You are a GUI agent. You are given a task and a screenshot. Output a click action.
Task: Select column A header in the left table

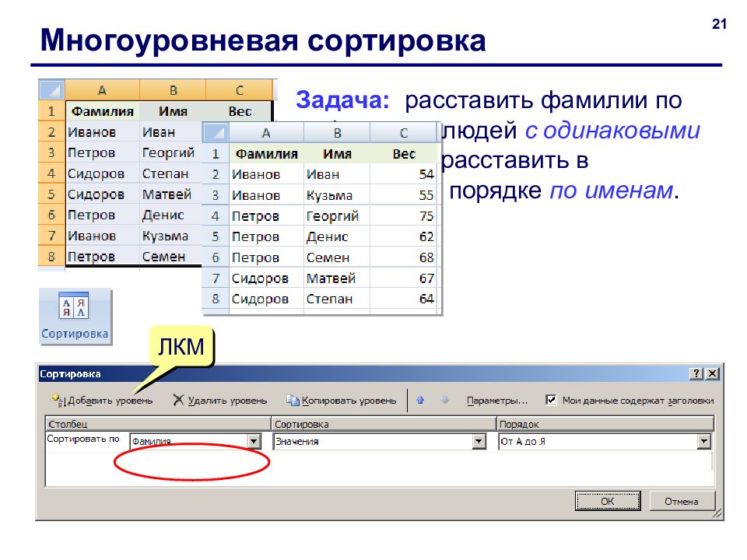click(102, 89)
